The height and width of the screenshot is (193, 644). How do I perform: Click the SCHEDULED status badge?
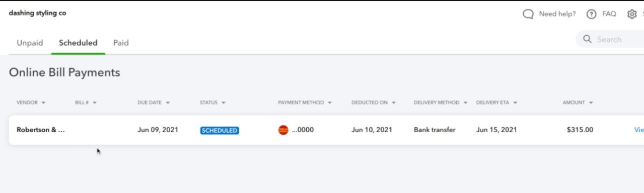click(220, 131)
